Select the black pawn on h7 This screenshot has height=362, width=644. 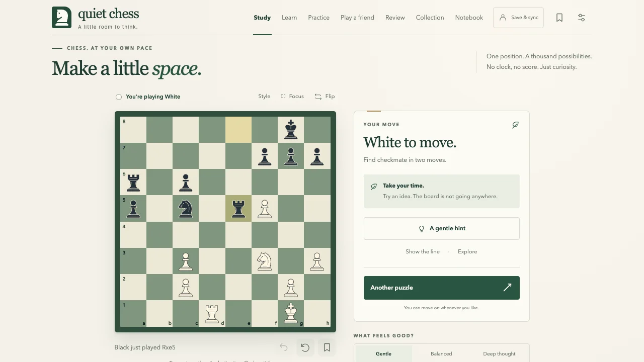click(x=317, y=156)
